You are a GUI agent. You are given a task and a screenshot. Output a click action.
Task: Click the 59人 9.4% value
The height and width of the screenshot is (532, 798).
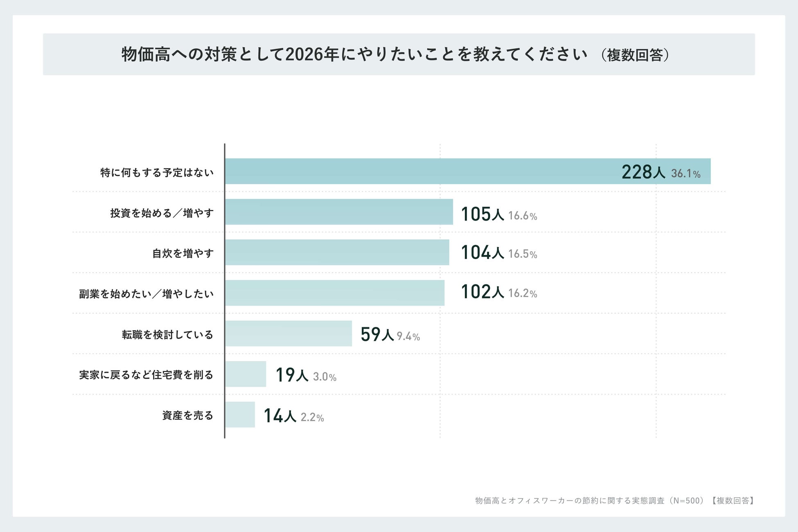click(390, 334)
